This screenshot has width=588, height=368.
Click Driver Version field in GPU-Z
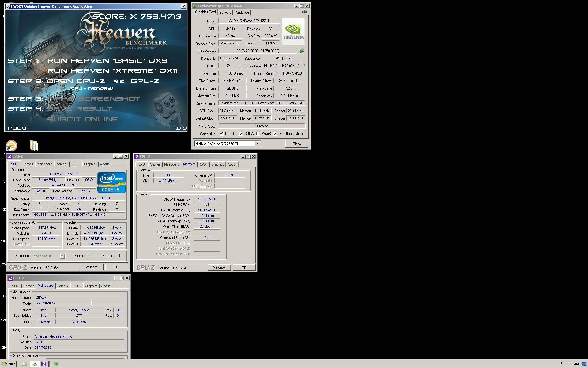(262, 103)
